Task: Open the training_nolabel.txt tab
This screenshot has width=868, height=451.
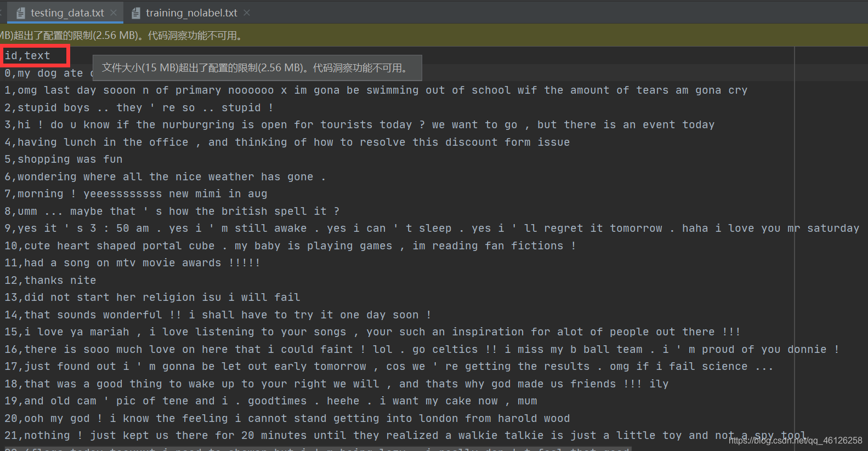Action: 191,13
